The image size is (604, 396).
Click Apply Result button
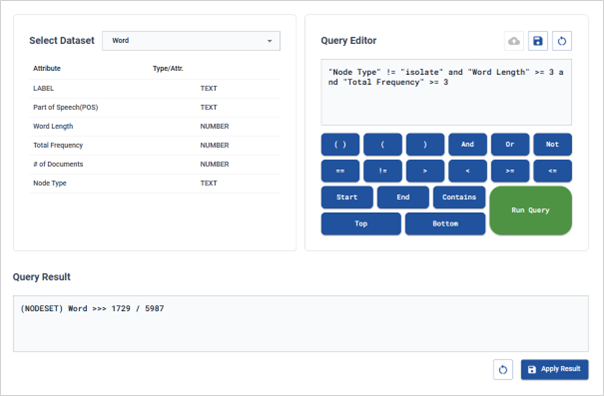[555, 369]
